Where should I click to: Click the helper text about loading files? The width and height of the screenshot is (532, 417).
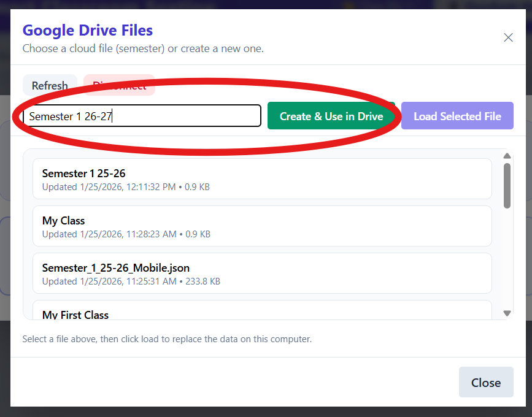[x=166, y=339]
